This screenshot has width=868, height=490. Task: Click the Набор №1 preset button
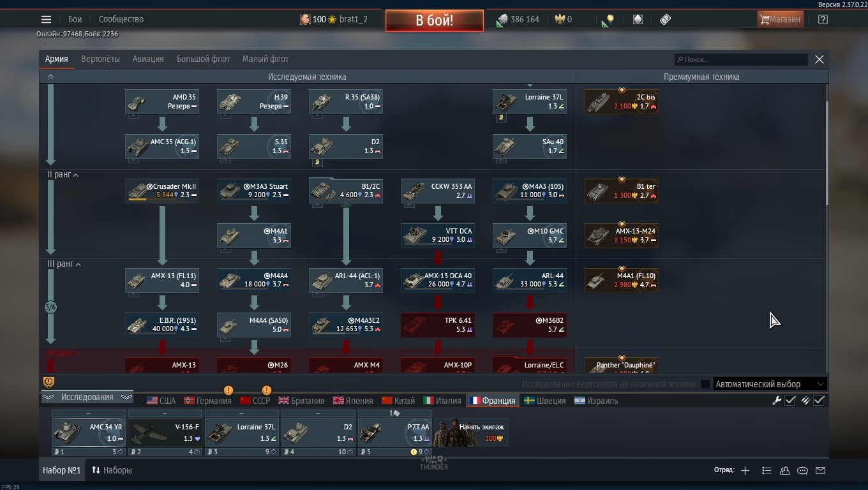coord(62,470)
